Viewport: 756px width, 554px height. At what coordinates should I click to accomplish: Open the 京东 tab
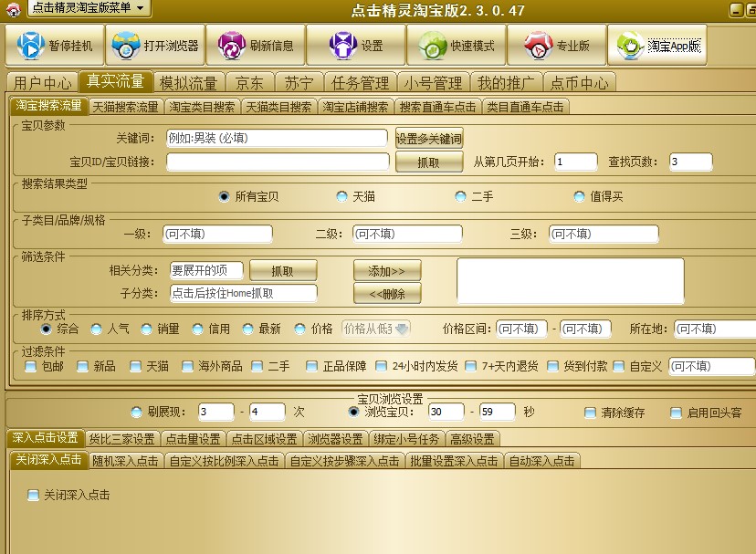point(249,83)
